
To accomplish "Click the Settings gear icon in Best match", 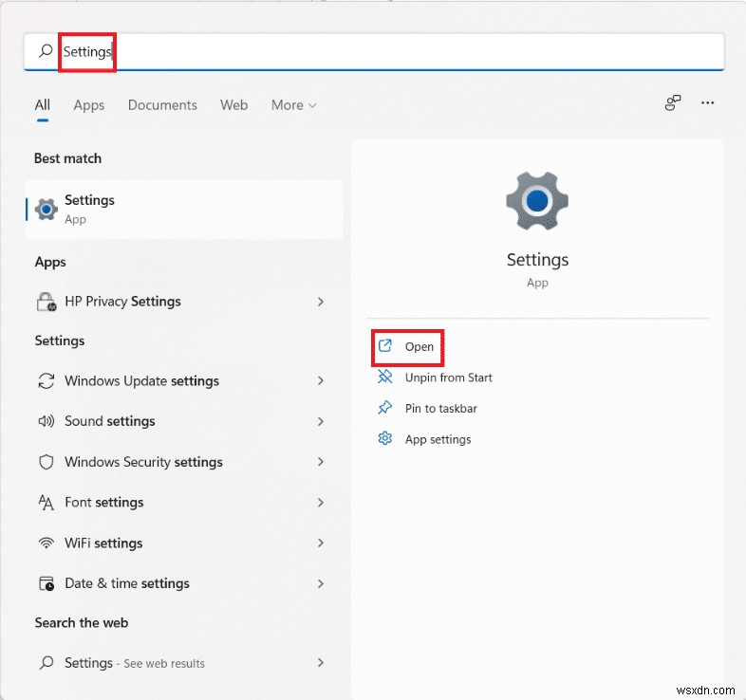I will point(47,210).
